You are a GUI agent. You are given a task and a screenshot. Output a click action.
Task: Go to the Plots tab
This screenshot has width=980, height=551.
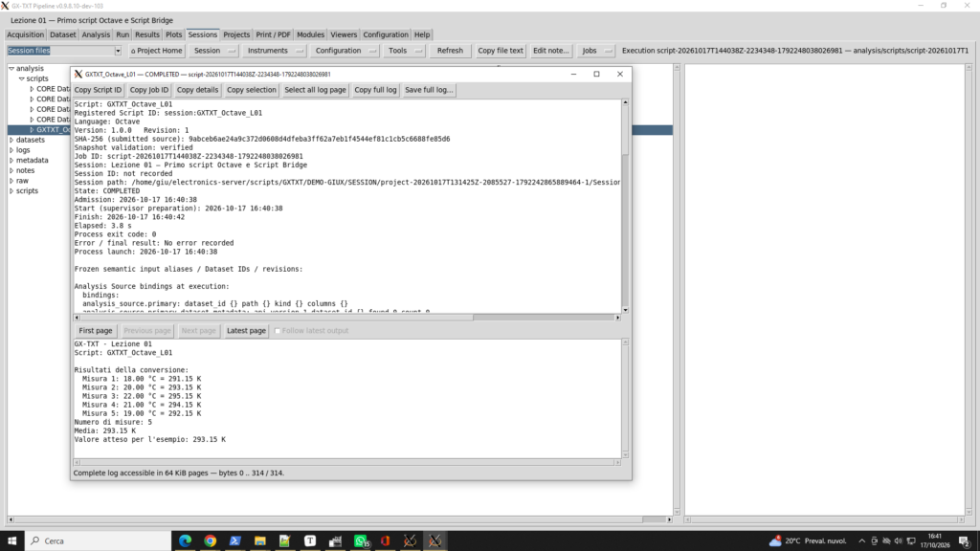coord(174,35)
